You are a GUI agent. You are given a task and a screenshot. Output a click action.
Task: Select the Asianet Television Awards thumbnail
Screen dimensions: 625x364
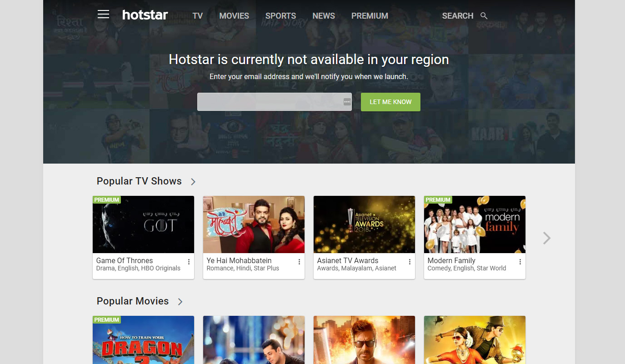point(364,224)
